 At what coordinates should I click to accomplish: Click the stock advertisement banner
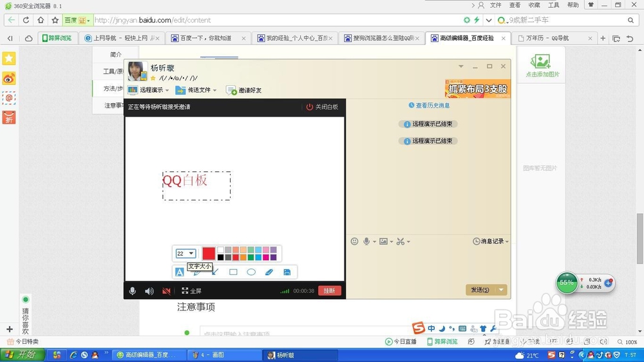478,88
